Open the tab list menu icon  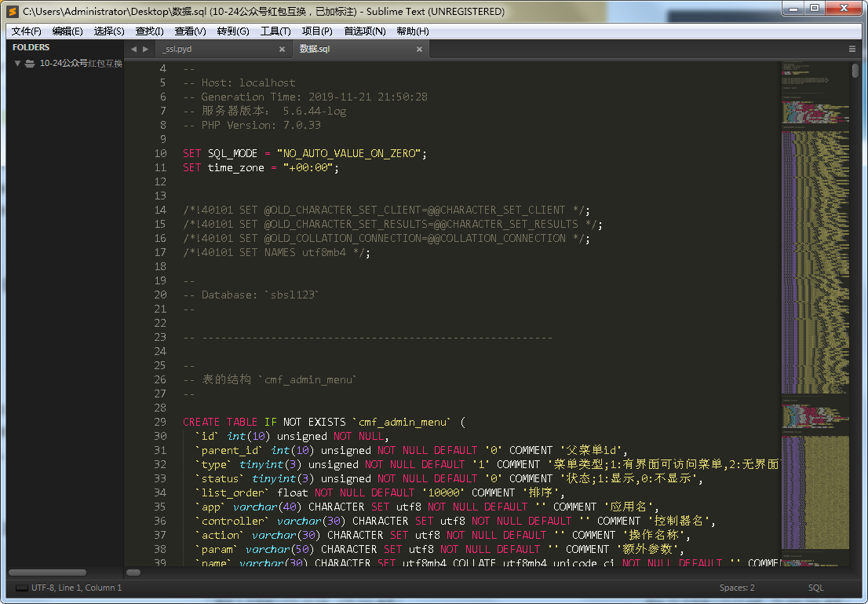852,49
